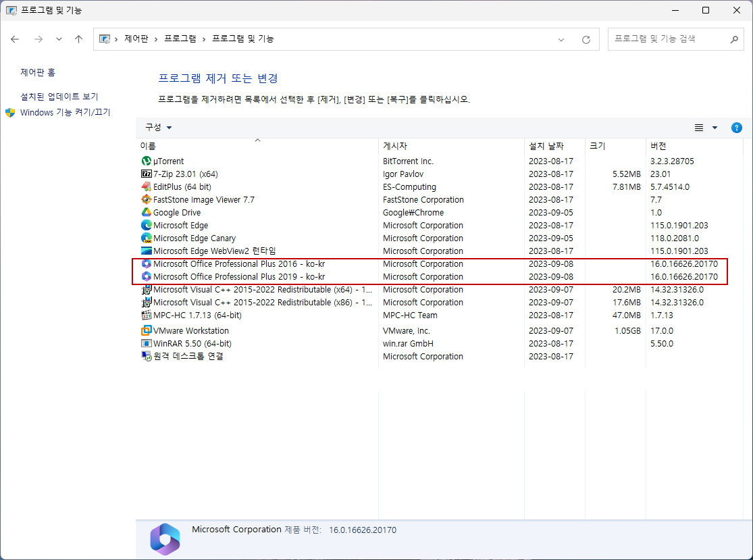The width and height of the screenshot is (753, 560).
Task: Click the Office Professional Plus 2016 icon
Action: (147, 263)
